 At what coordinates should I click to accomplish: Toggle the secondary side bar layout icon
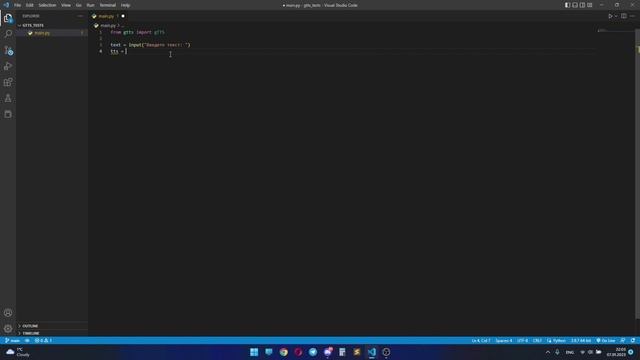point(582,5)
